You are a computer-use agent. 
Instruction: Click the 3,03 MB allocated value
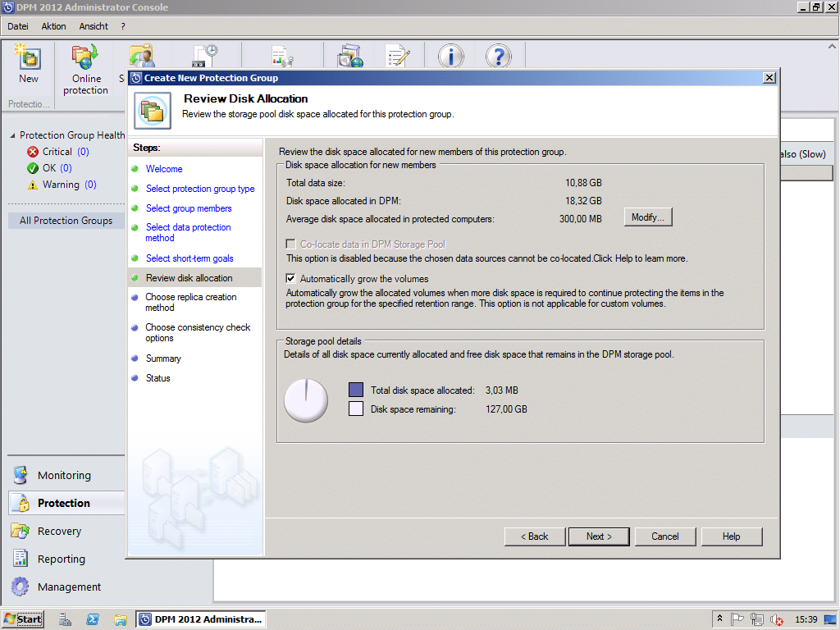tap(502, 390)
